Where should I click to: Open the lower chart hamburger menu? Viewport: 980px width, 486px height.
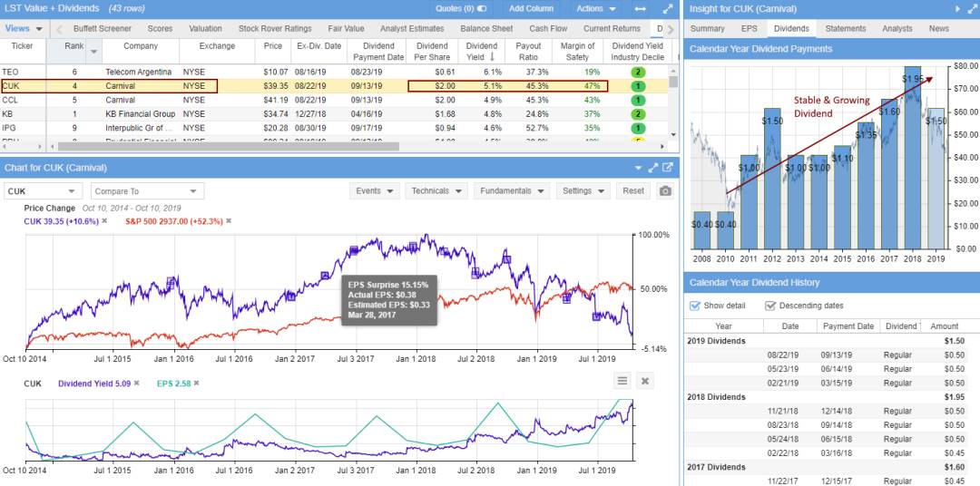click(x=622, y=381)
